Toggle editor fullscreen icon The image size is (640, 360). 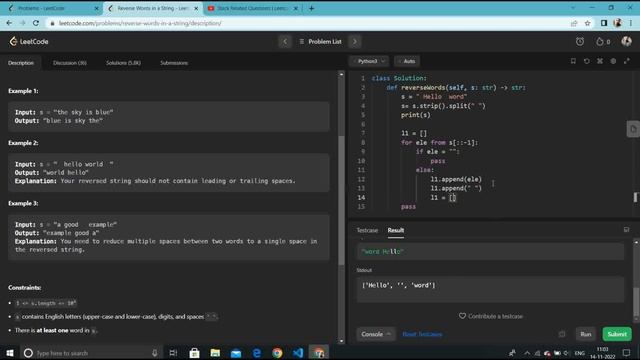coord(627,61)
